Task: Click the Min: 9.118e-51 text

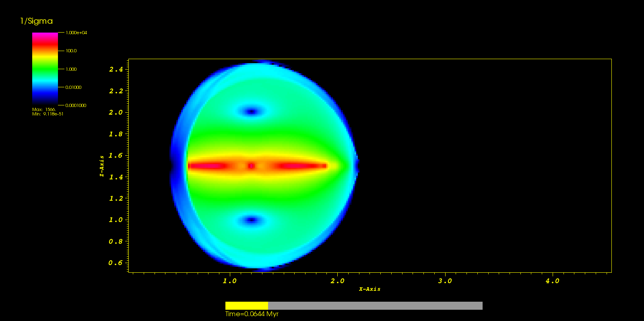Action: (x=48, y=114)
